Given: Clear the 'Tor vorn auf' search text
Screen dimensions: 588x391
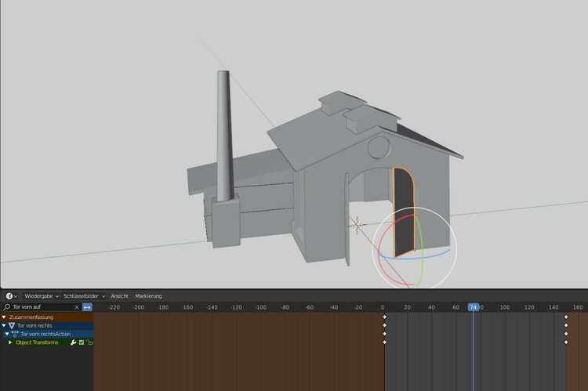Looking at the screenshot, I should (76, 307).
